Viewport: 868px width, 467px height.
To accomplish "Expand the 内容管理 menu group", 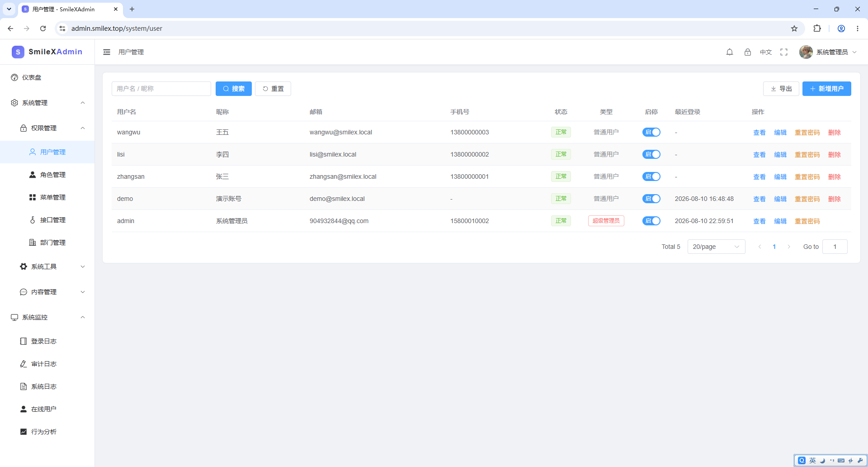I will [47, 292].
